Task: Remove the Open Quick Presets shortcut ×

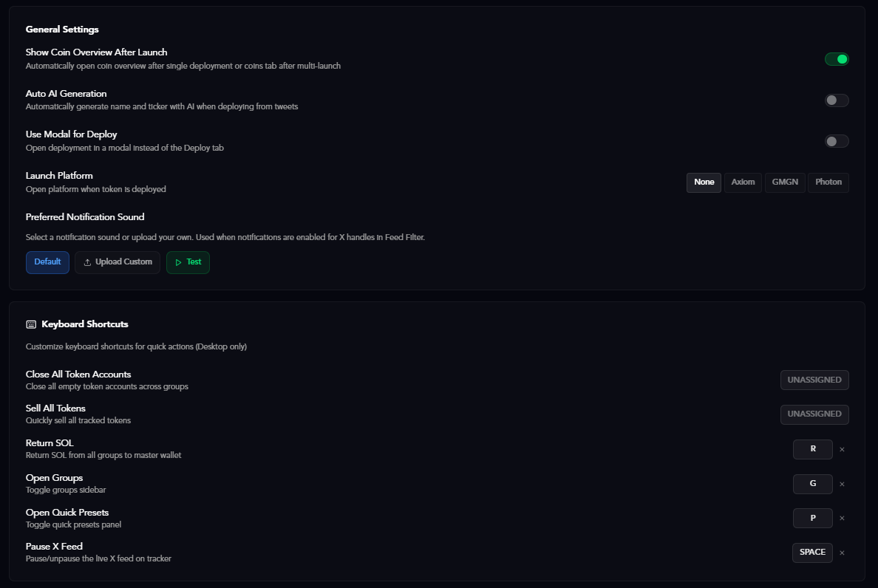Action: point(842,518)
